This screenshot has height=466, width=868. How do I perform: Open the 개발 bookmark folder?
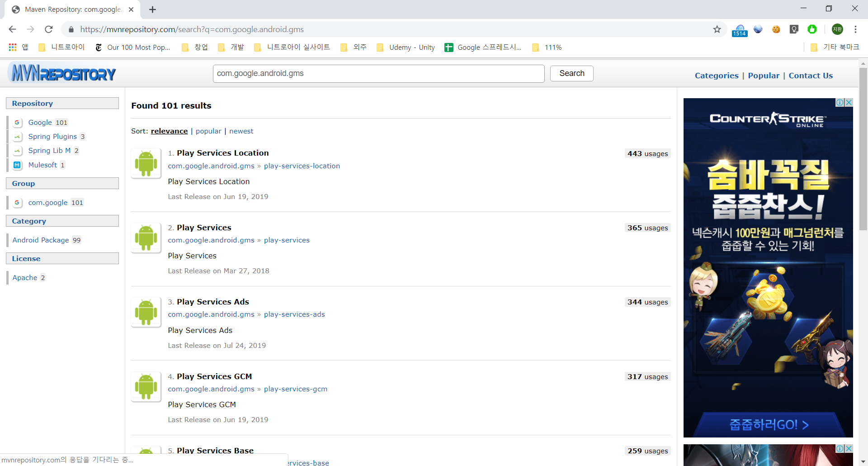231,47
